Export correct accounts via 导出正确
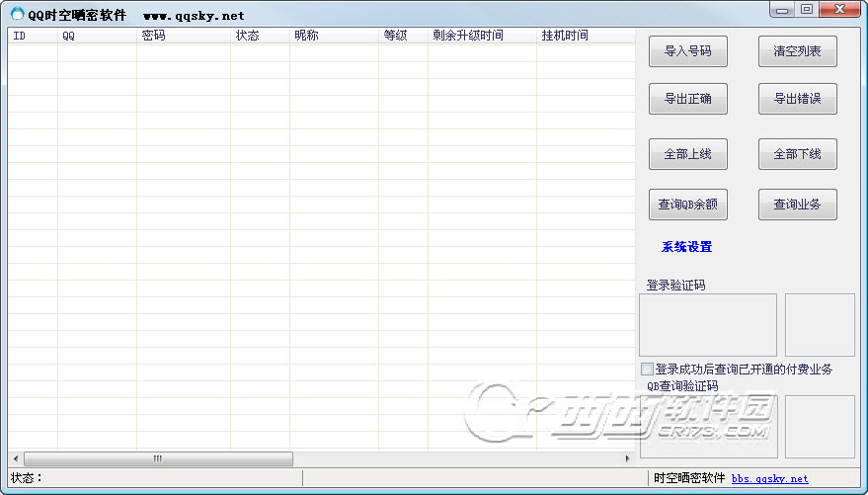The image size is (868, 495). (x=687, y=99)
